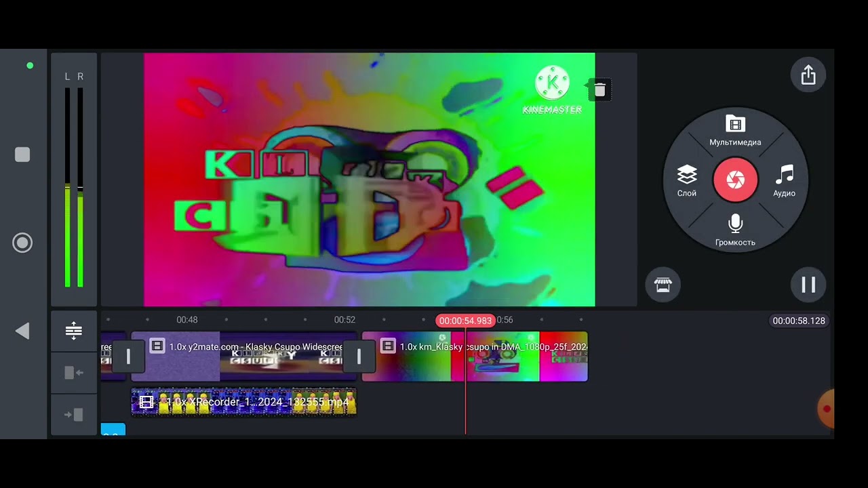
Task: Open the KineMaster asset store
Action: point(663,285)
